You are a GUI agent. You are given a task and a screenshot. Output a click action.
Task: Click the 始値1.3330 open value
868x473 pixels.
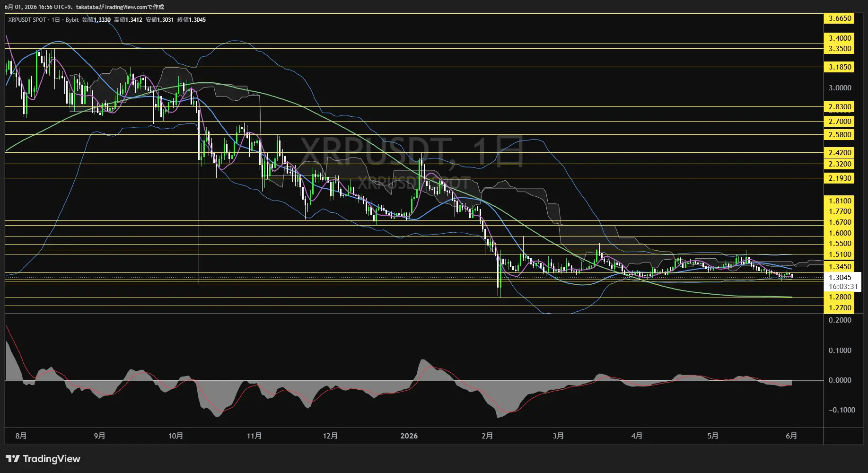click(x=96, y=20)
